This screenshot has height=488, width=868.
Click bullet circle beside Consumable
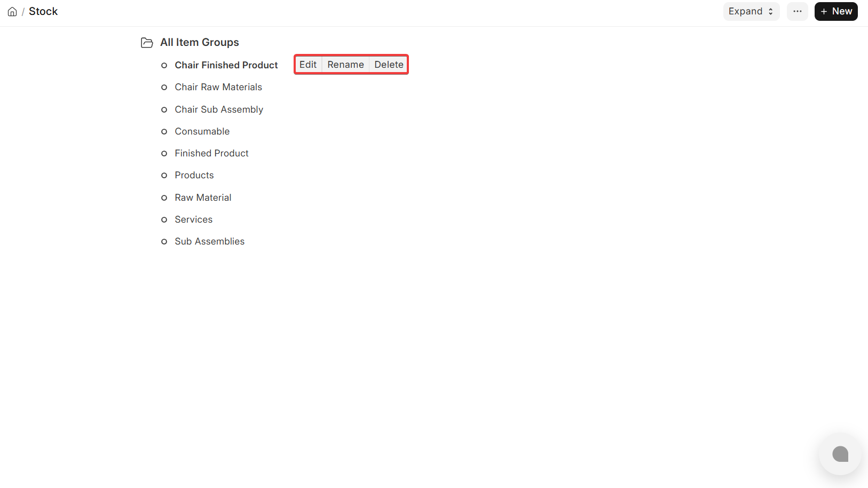pos(164,132)
